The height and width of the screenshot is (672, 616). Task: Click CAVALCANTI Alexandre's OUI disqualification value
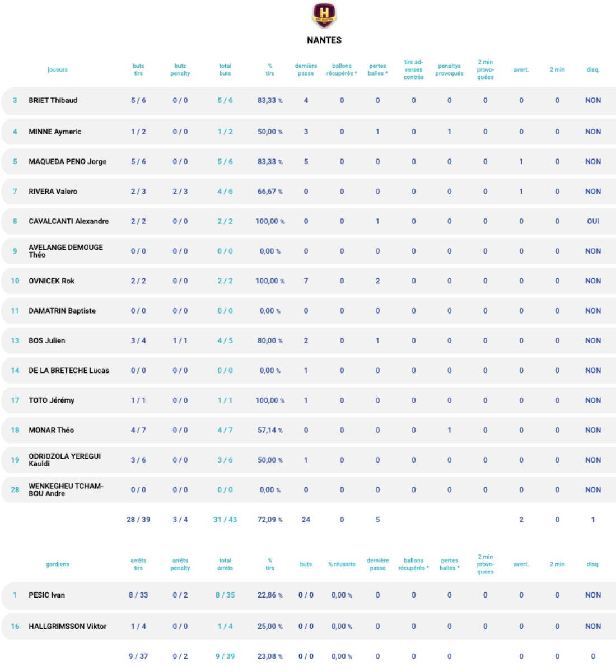tap(592, 221)
